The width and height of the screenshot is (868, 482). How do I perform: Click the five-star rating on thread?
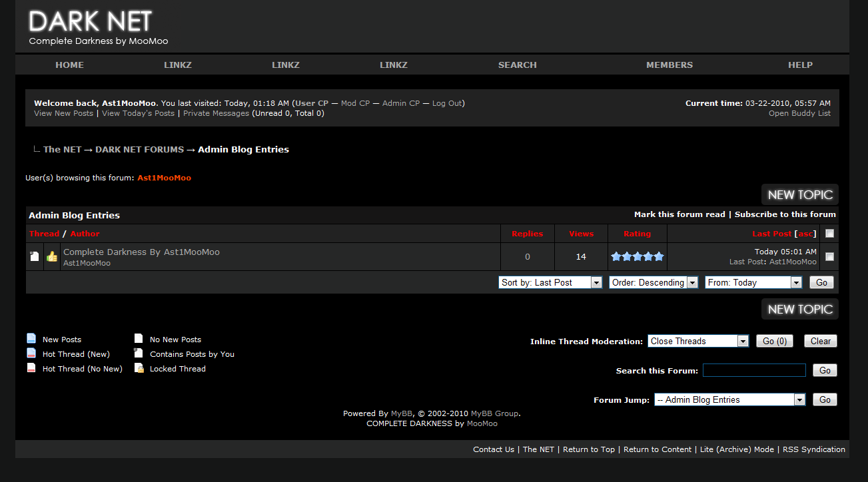(638, 256)
